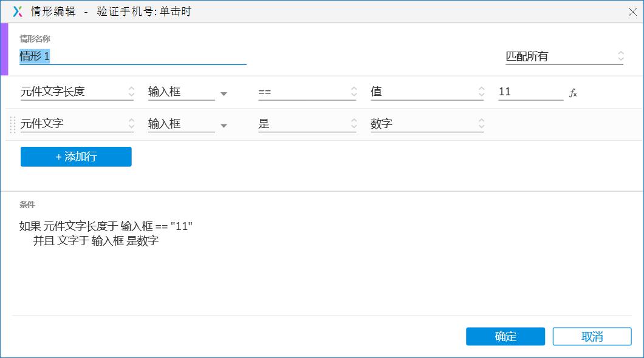Click the 情形名称 label
This screenshot has height=358, width=644.
[35, 39]
